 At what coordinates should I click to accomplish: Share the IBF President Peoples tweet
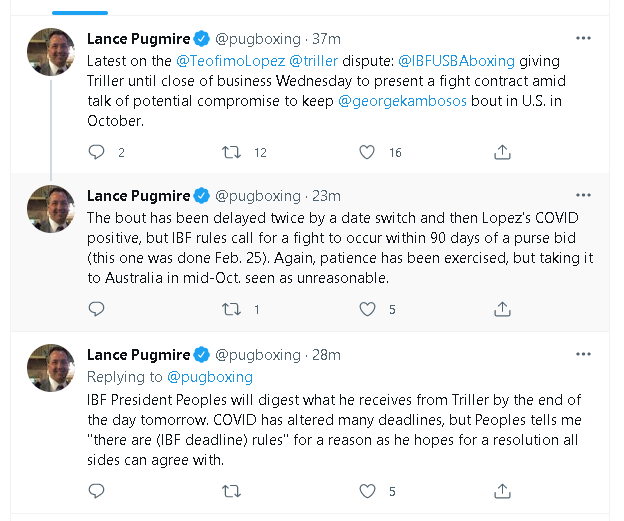[x=502, y=491]
